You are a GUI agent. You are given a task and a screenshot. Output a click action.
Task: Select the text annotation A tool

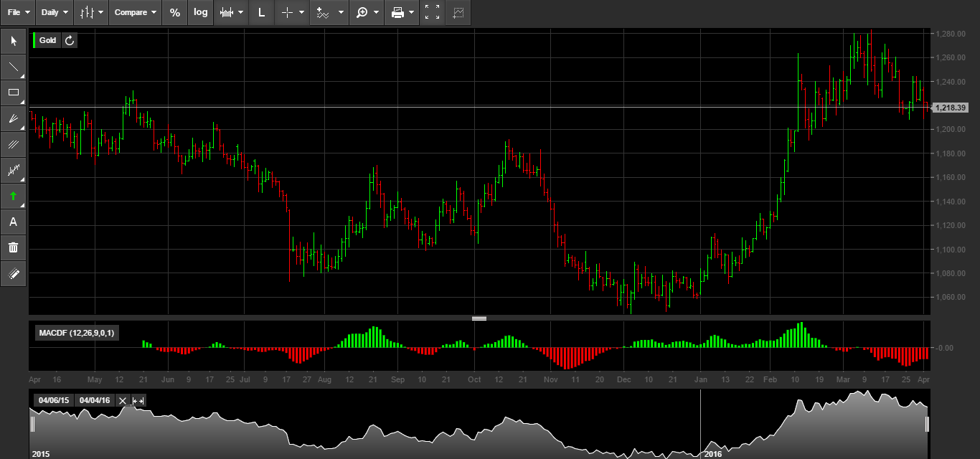[x=13, y=222]
